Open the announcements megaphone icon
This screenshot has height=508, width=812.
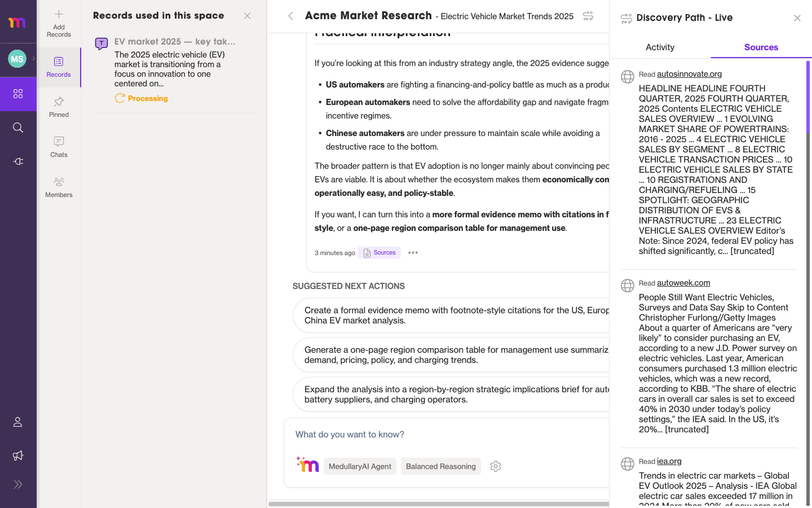coord(18,456)
